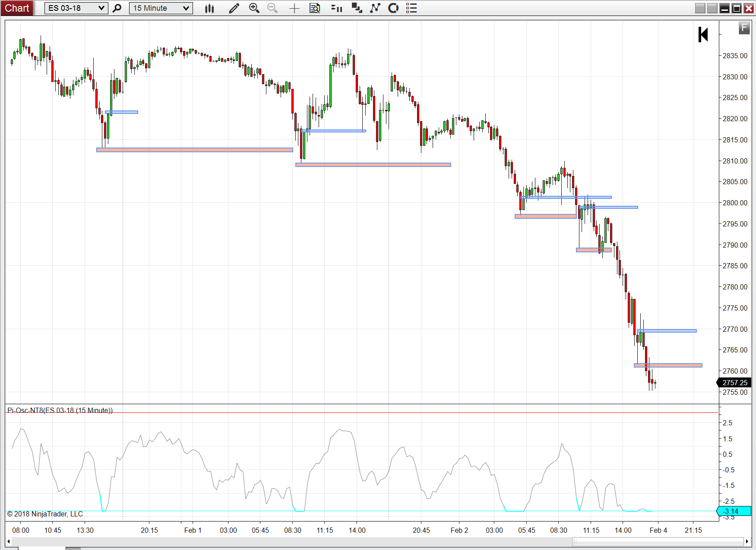The image size is (756, 550).
Task: Click the 21:15 time axis label
Action: coord(693,530)
